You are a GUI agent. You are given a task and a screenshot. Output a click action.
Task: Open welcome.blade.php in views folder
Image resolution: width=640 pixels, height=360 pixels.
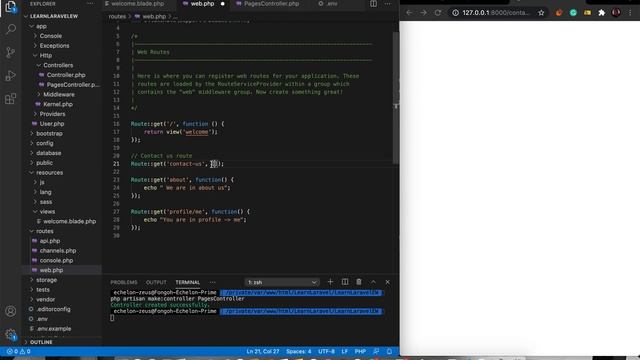coord(69,221)
